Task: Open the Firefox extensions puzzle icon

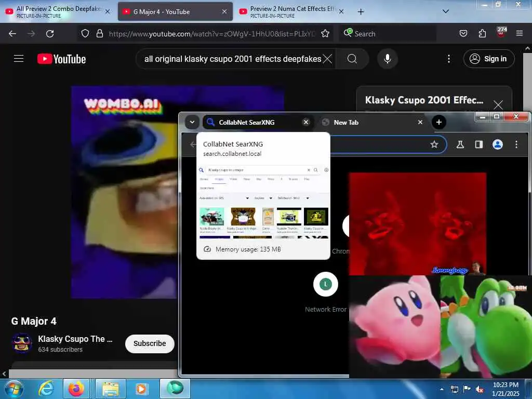Action: pyautogui.click(x=482, y=33)
